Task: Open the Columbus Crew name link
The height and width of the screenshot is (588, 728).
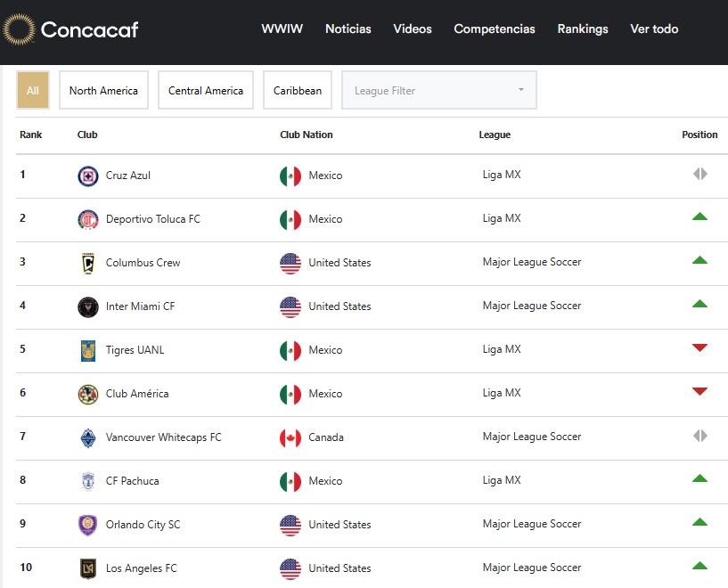Action: pyautogui.click(x=143, y=263)
